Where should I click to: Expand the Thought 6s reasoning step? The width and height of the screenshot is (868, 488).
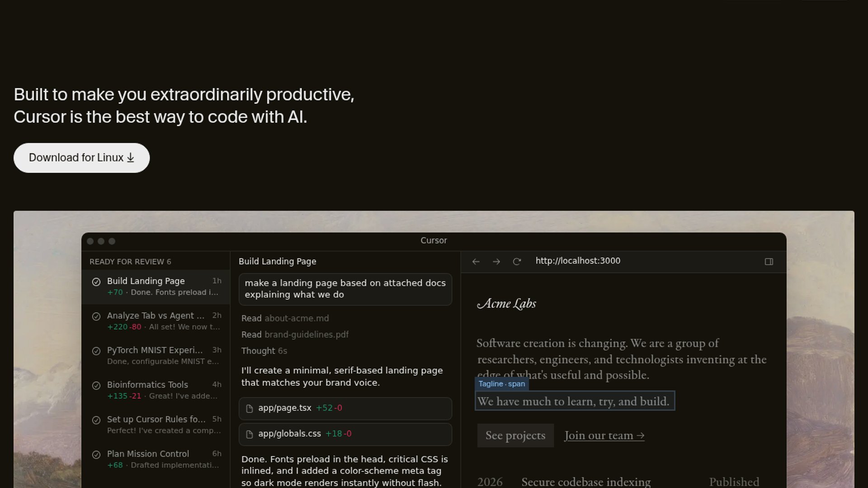tap(264, 351)
